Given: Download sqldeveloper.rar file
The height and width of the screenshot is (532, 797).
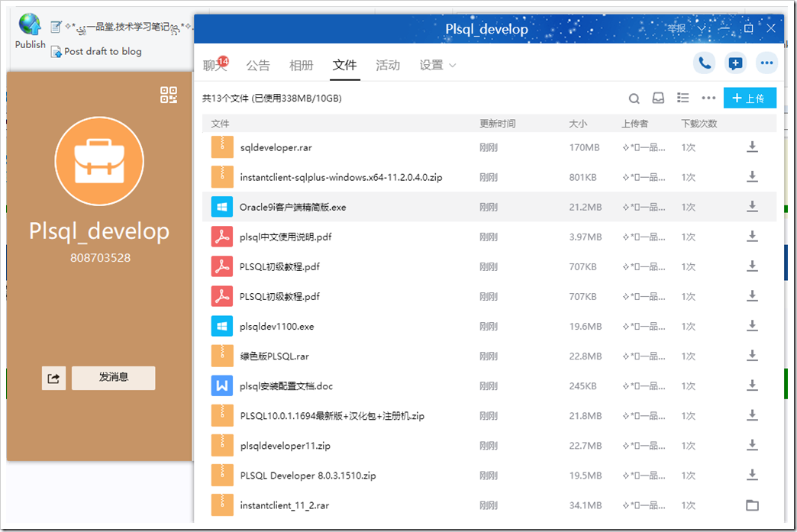Looking at the screenshot, I should tap(752, 147).
